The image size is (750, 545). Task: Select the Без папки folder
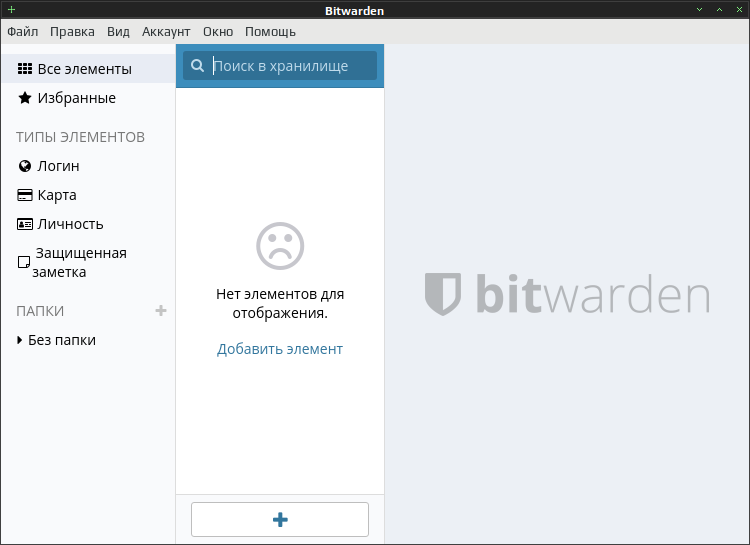click(x=62, y=340)
